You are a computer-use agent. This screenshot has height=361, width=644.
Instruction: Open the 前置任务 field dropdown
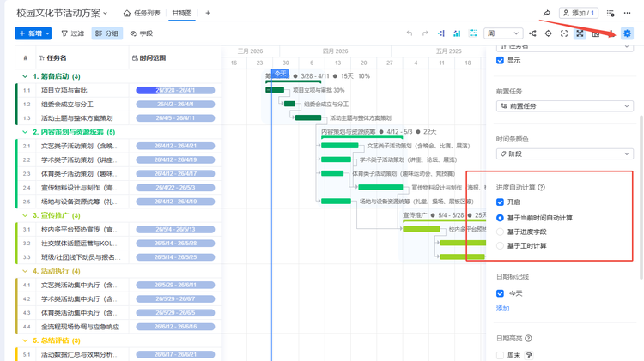(564, 106)
